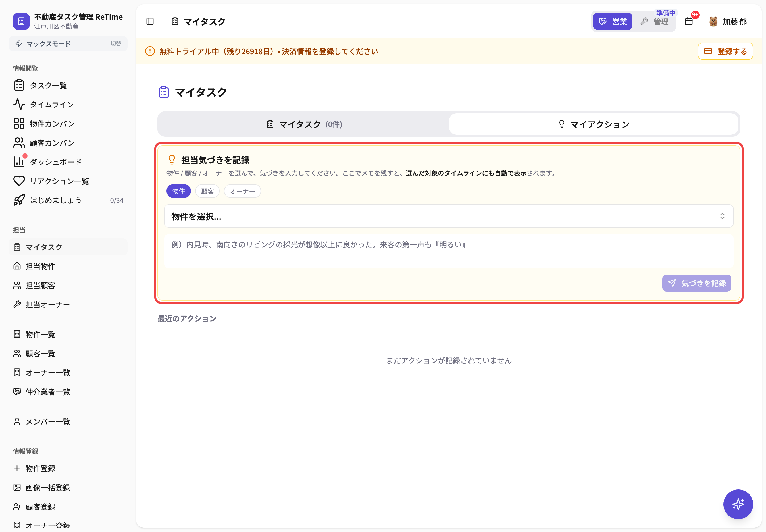Open 顧客登録 in sidebar
766x532 pixels.
pos(68,507)
